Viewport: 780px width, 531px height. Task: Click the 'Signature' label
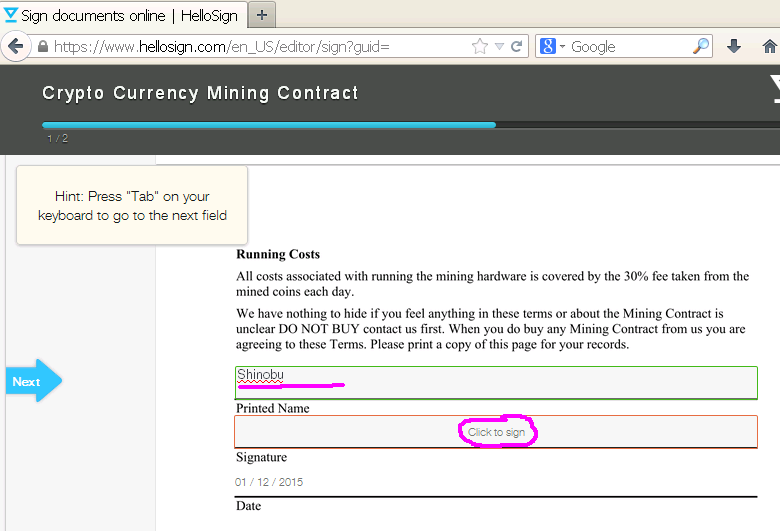pyautogui.click(x=261, y=457)
